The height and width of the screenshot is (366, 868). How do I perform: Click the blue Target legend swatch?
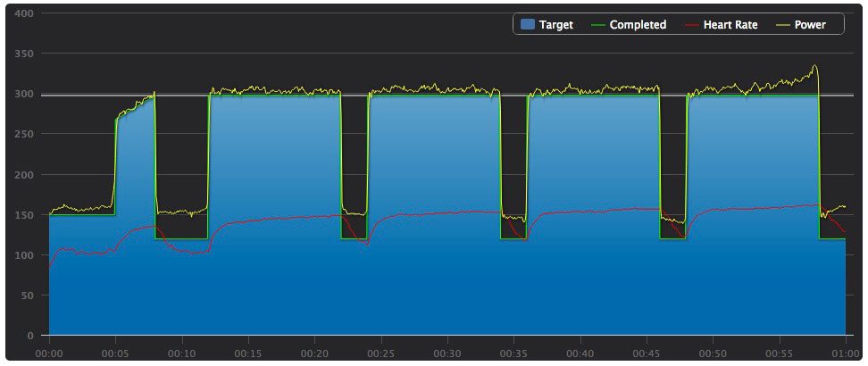[x=528, y=25]
